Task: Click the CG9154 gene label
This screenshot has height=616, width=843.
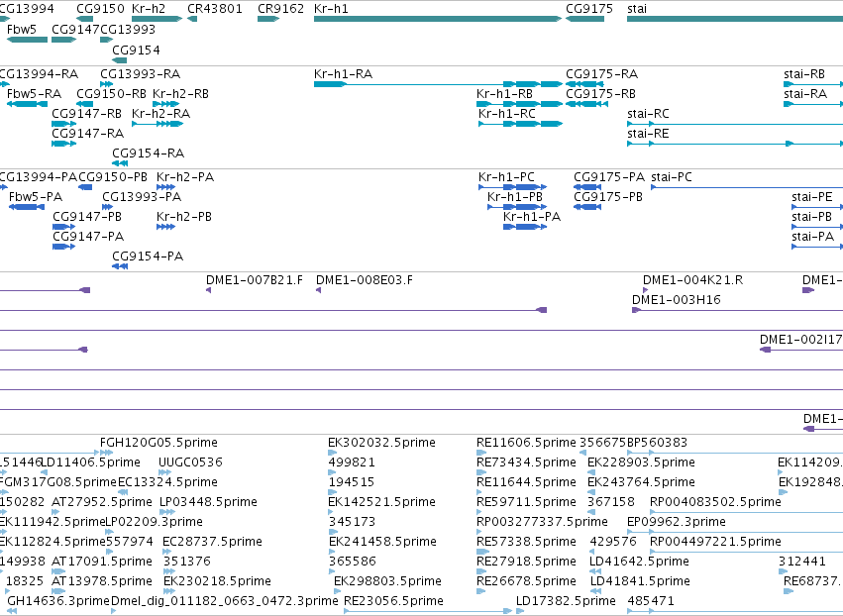Action: pyautogui.click(x=136, y=50)
